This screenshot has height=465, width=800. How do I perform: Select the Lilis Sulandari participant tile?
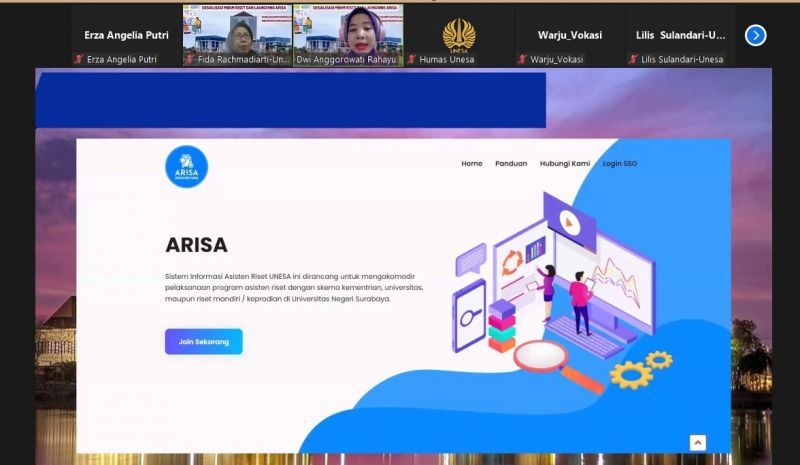(680, 35)
